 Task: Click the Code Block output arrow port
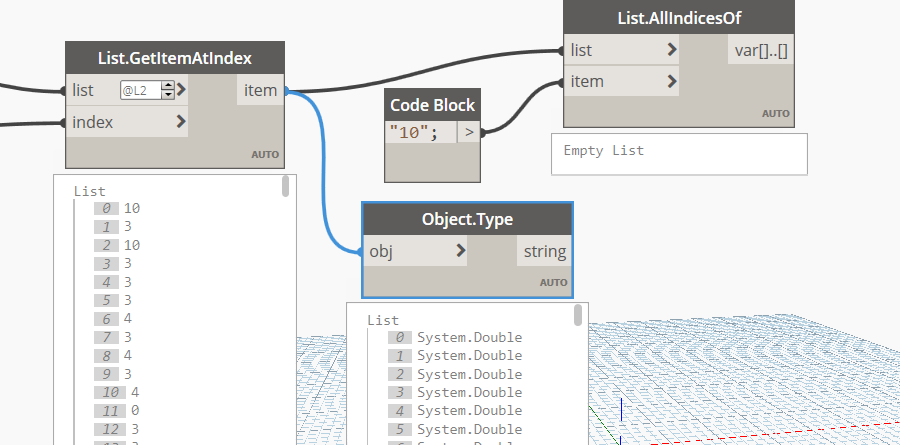(x=469, y=133)
